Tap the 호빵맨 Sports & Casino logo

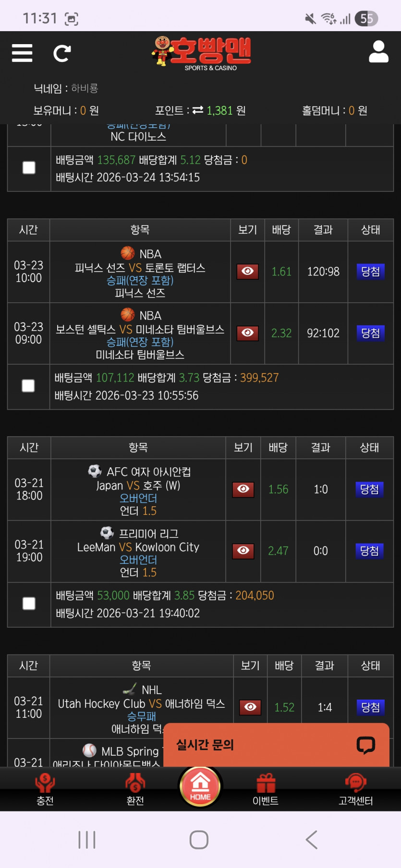(x=202, y=54)
